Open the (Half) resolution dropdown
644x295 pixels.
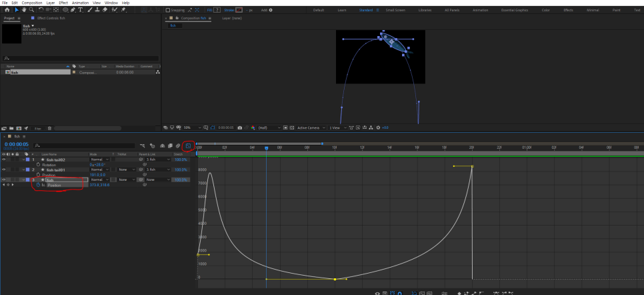269,127
